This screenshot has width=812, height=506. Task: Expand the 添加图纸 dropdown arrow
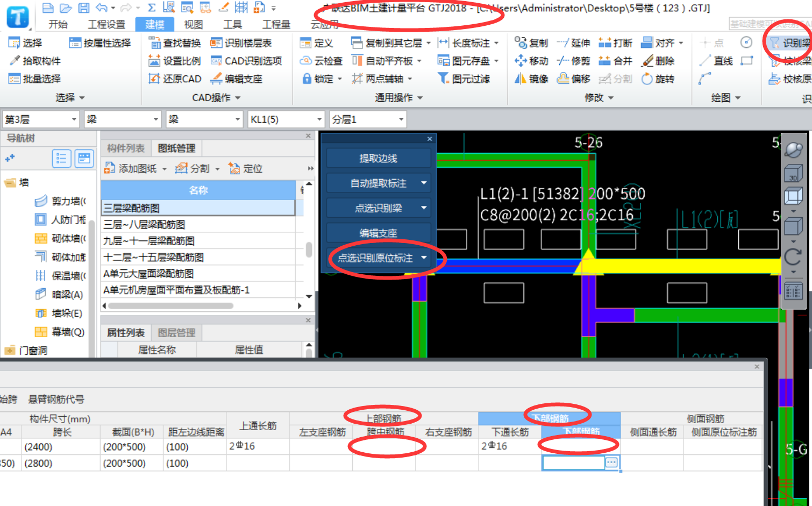[164, 169]
